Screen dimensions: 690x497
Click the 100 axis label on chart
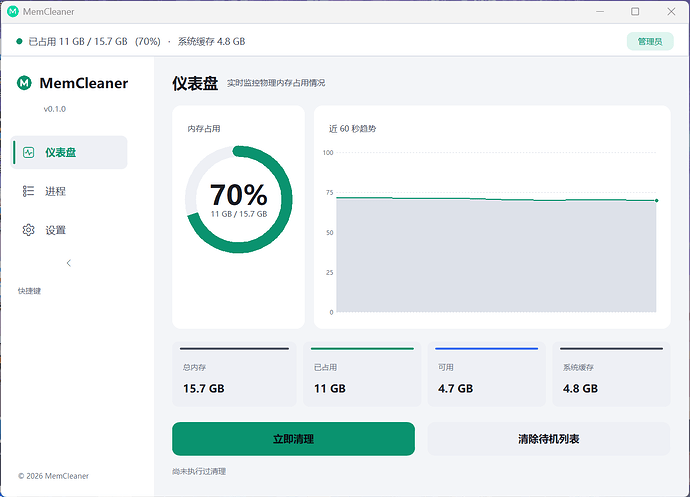pos(328,152)
